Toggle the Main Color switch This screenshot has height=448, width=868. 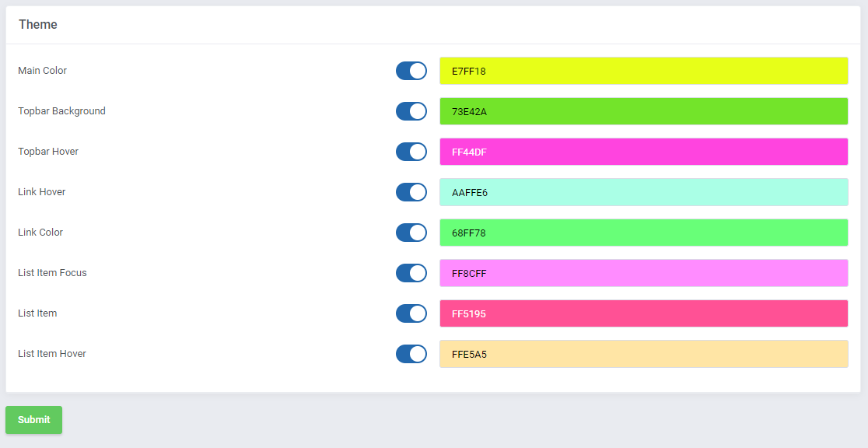411,71
